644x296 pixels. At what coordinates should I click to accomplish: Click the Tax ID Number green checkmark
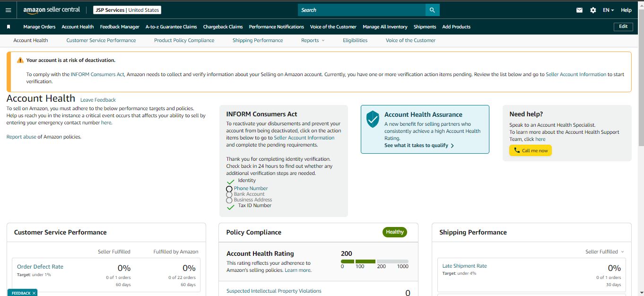pos(231,207)
